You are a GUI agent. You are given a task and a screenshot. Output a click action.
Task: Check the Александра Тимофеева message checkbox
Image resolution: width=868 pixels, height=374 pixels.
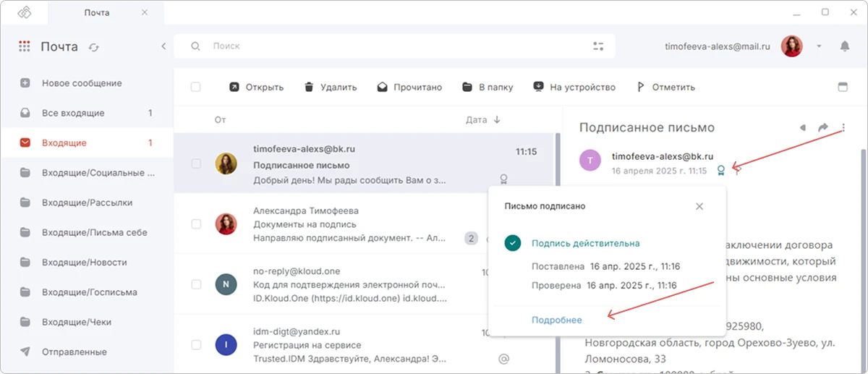(x=196, y=224)
